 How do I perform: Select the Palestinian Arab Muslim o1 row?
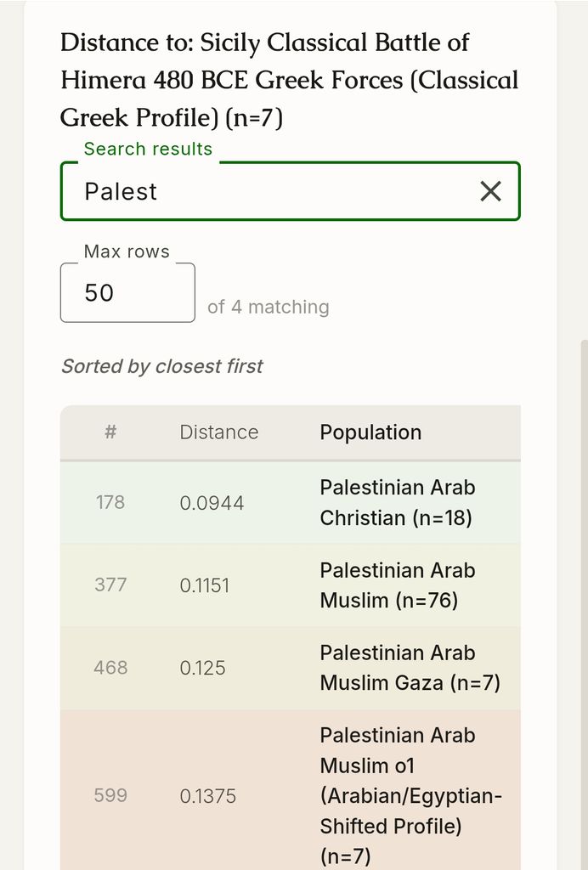coord(290,789)
